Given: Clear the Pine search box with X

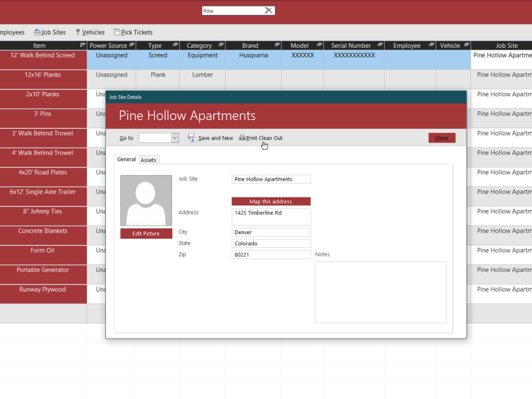Looking at the screenshot, I should (268, 11).
